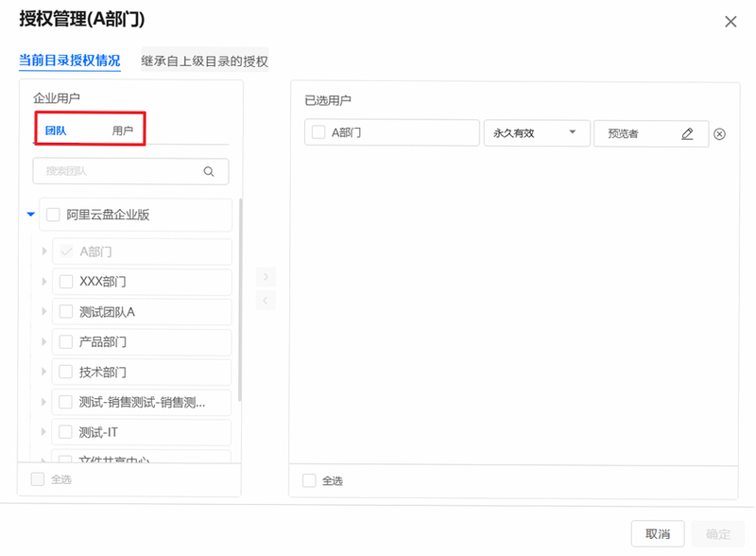Expand the XXX部门 tree node

[44, 282]
